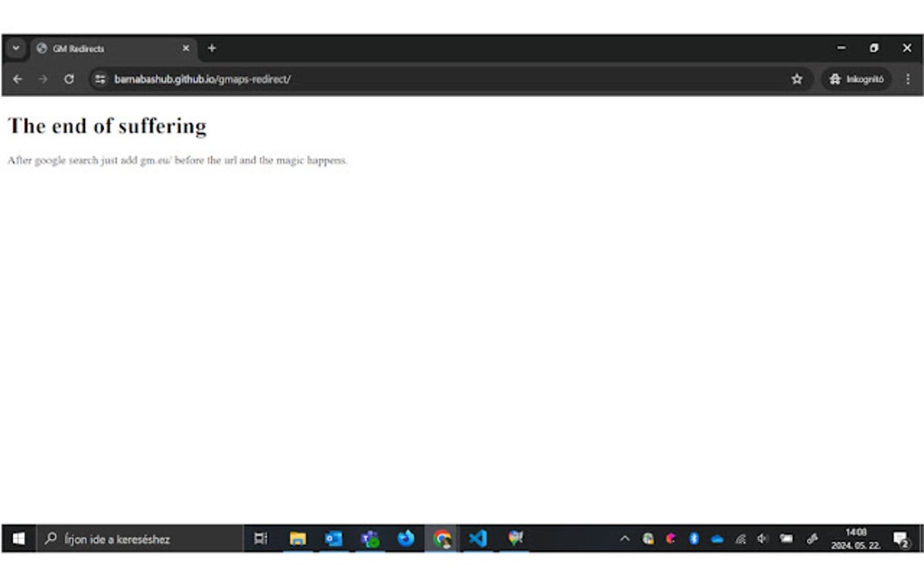Open File Explorer from the taskbar
This screenshot has width=924, height=578.
[297, 538]
